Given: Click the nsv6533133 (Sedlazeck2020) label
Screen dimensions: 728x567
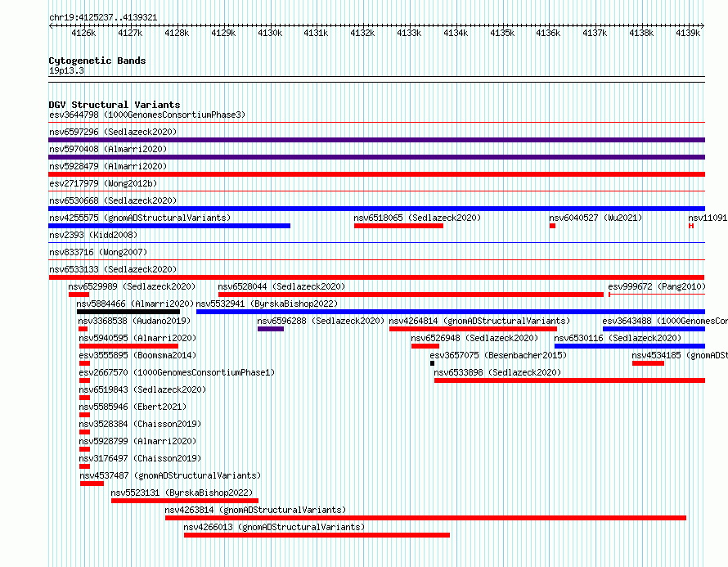Looking at the screenshot, I should [113, 269].
